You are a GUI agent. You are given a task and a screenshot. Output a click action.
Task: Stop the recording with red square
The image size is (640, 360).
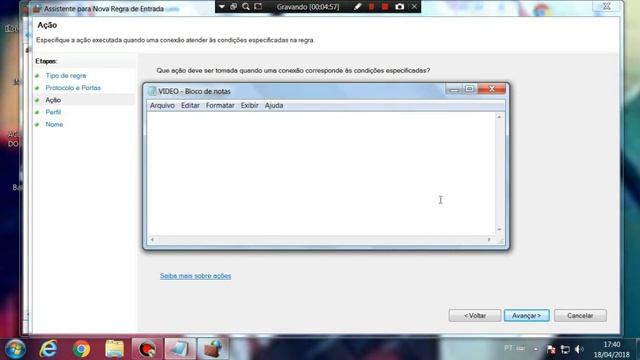[x=385, y=7]
